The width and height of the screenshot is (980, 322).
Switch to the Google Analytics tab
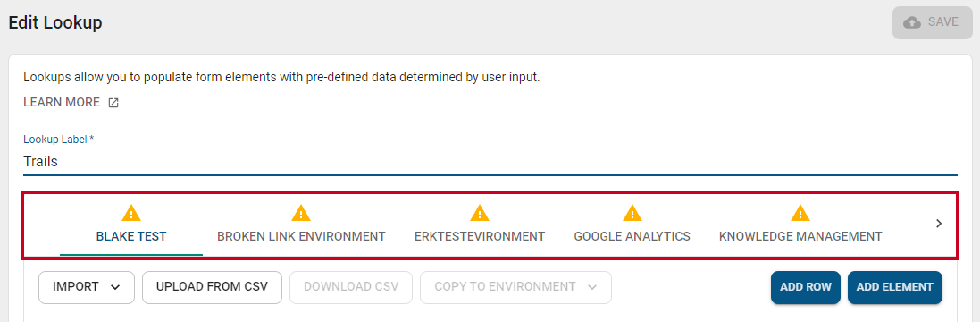[x=632, y=236]
